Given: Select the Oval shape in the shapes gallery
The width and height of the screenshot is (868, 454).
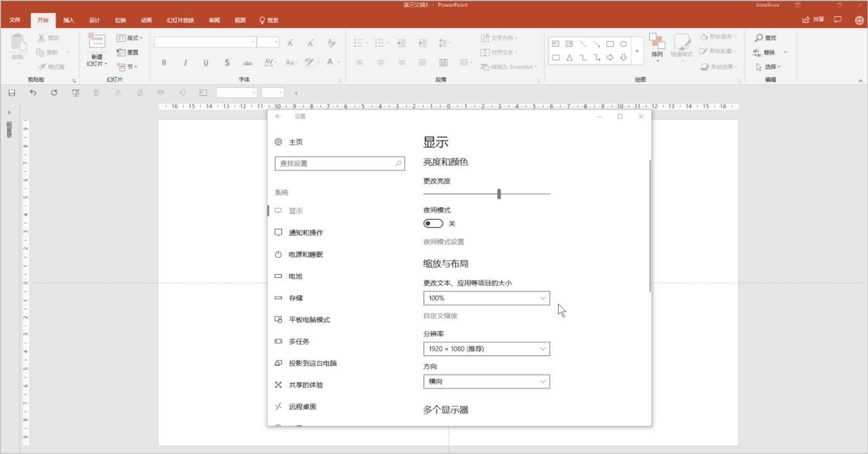Looking at the screenshot, I should point(623,44).
